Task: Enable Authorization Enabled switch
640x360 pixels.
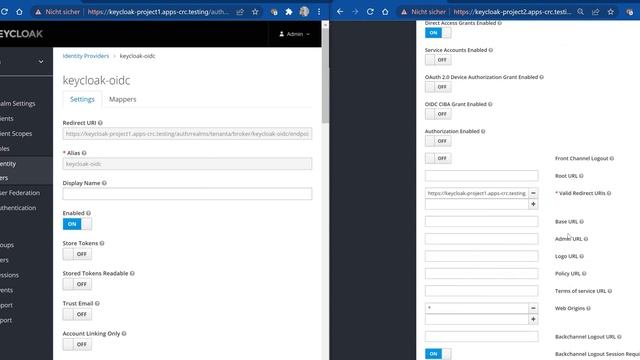Action: pyautogui.click(x=438, y=141)
